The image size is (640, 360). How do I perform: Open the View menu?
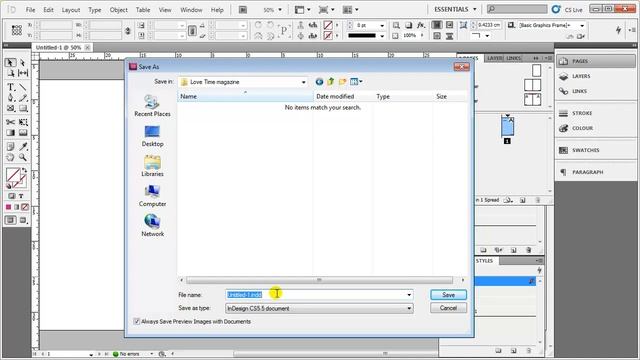tap(165, 10)
